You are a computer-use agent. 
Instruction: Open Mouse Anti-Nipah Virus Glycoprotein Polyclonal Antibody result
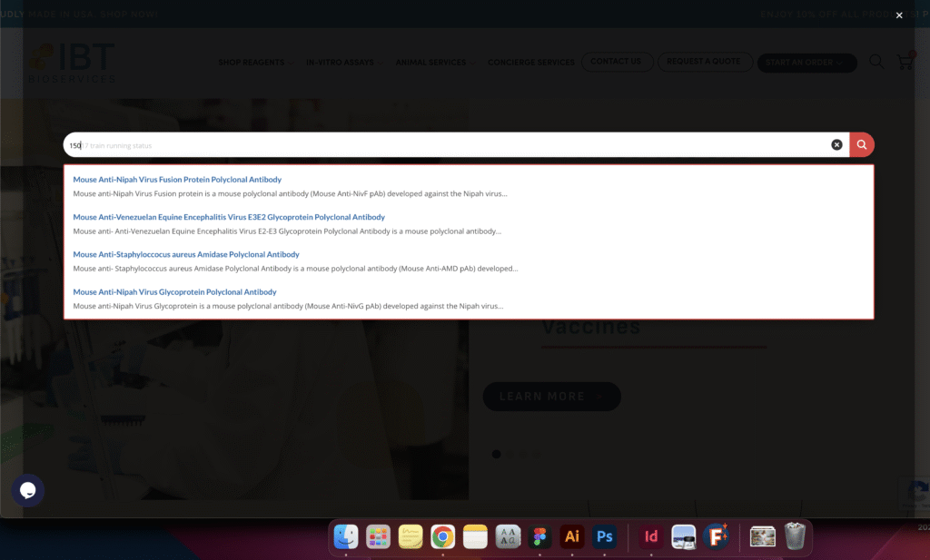[175, 291]
